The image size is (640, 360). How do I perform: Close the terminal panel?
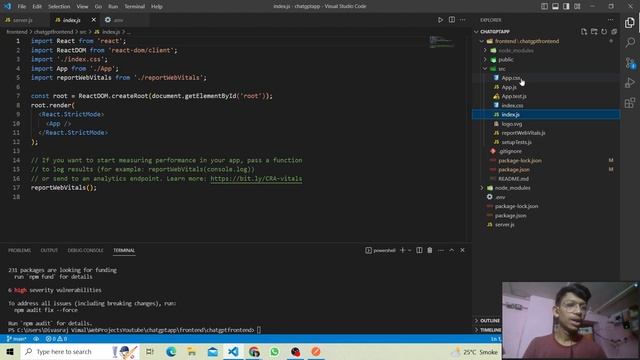click(x=462, y=250)
